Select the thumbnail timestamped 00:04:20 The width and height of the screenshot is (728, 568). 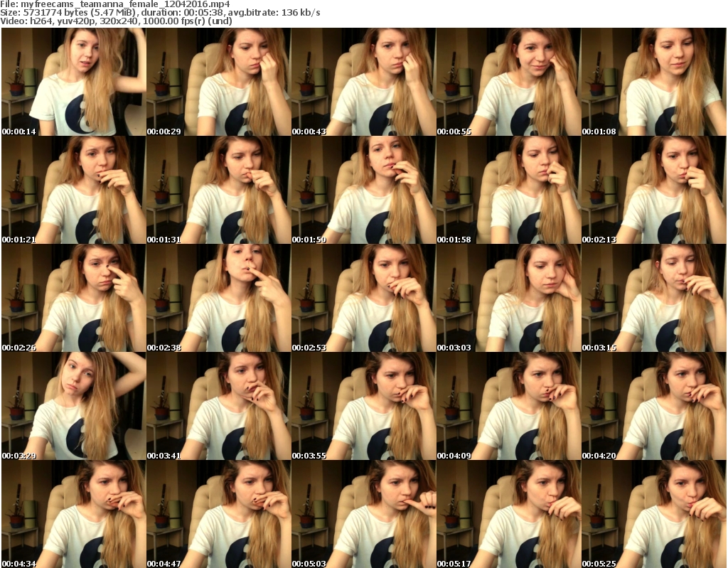tap(654, 407)
